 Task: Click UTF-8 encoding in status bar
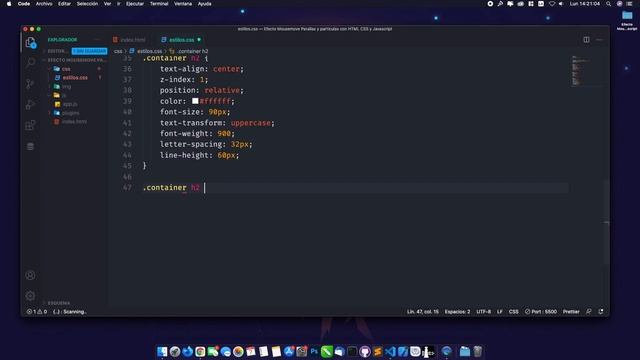click(x=484, y=312)
